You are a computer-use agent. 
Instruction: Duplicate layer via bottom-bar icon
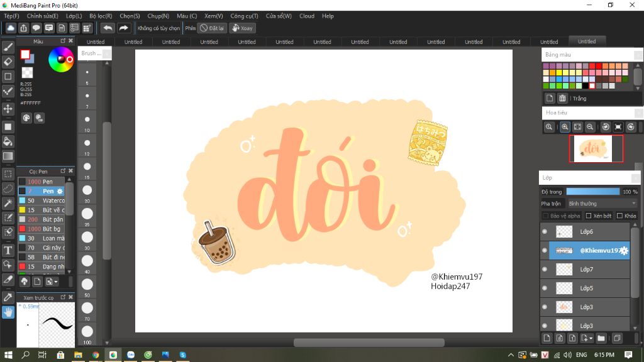617,338
